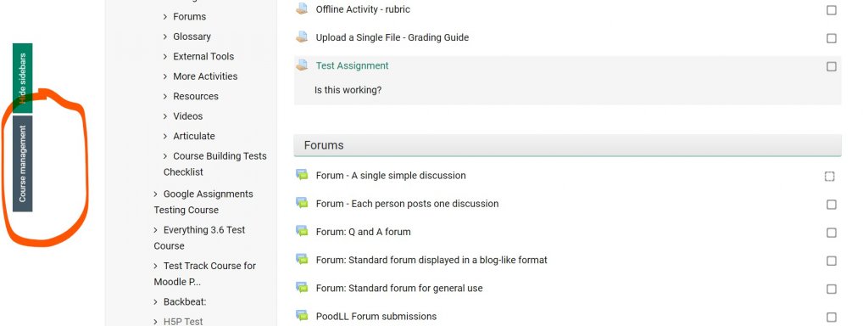
Task: Tick the Test Assignment completion checkbox
Action: click(832, 66)
